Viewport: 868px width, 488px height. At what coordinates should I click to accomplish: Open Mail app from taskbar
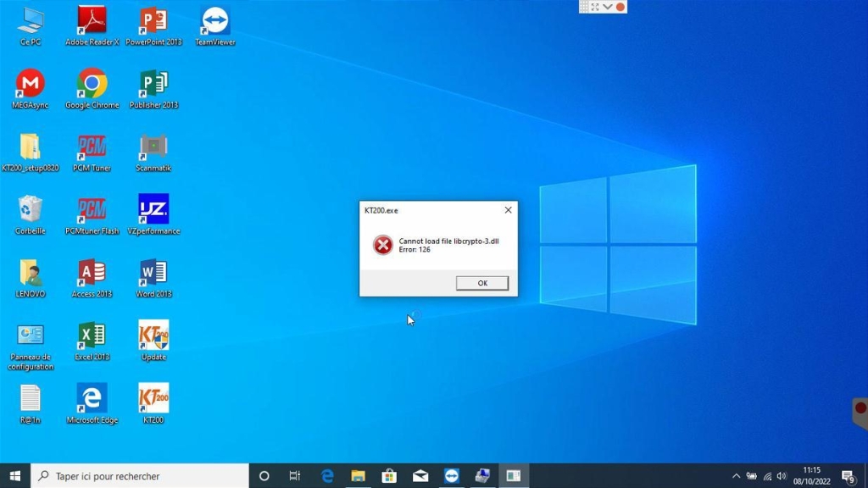[x=420, y=476]
